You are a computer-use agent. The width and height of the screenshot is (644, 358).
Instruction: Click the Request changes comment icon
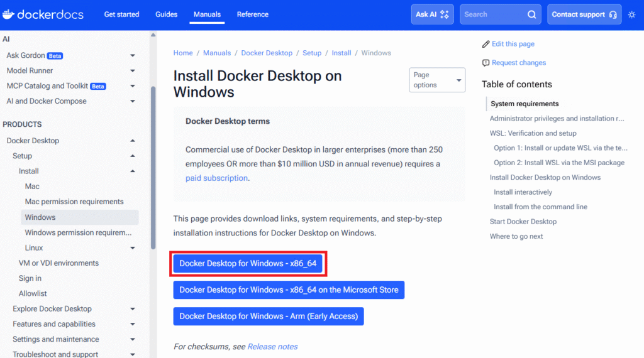[x=486, y=63]
